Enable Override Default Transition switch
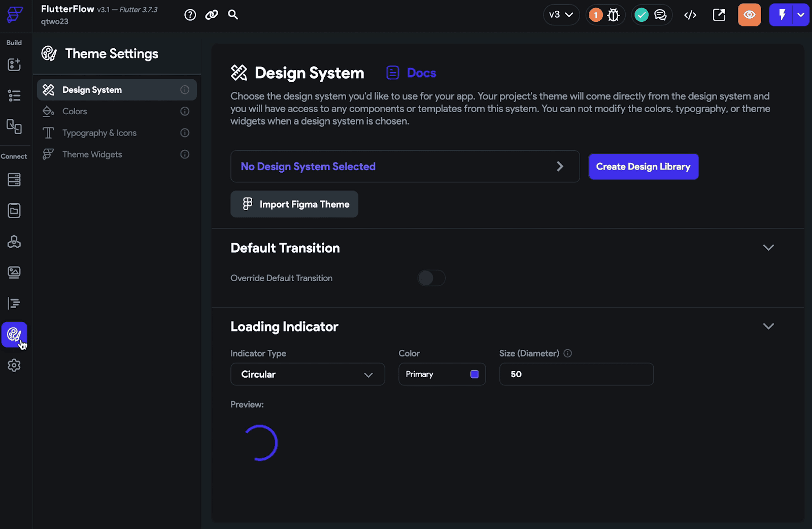812x529 pixels. (431, 278)
